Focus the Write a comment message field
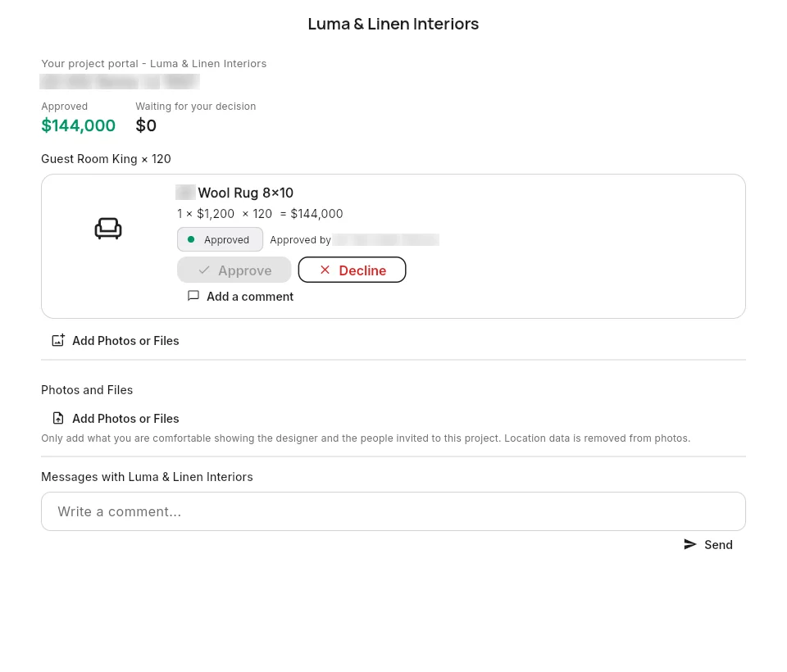Image resolution: width=787 pixels, height=672 pixels. pyautogui.click(x=393, y=511)
